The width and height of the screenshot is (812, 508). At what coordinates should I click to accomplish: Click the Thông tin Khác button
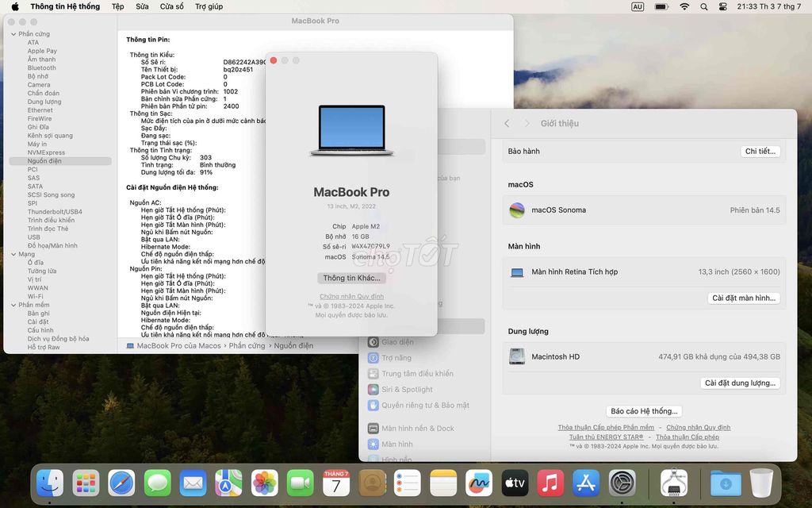[351, 278]
